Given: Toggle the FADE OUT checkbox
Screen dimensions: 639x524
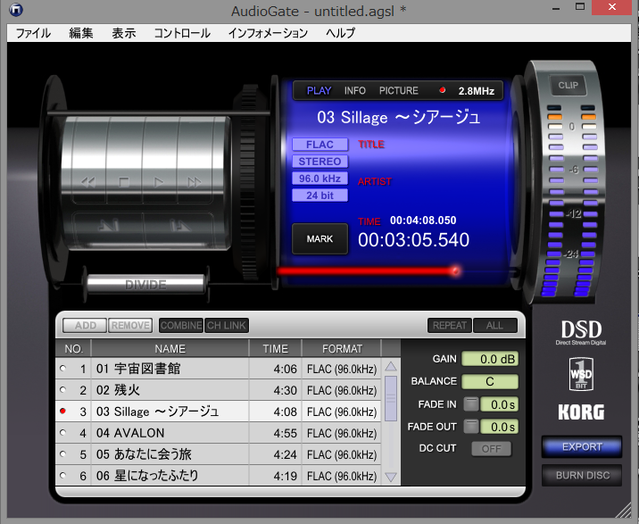Looking at the screenshot, I should tap(471, 427).
